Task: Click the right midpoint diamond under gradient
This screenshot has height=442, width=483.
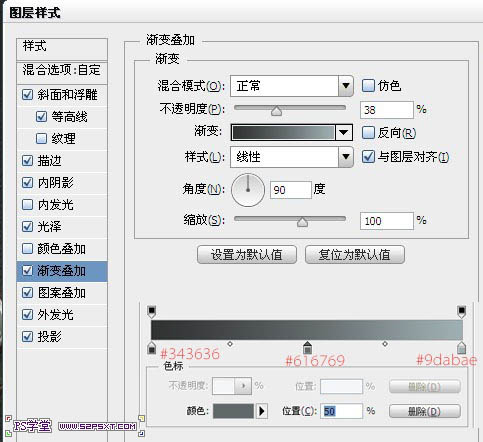Action: (385, 343)
